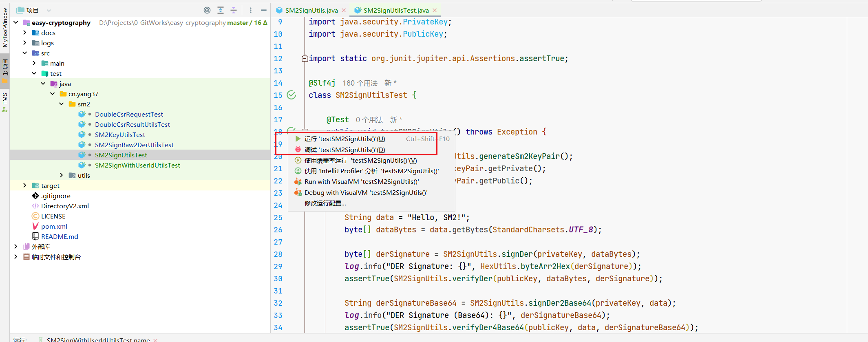The image size is (868, 342).
Task: Click the '180 个用法' usages hint
Action: [x=360, y=83]
